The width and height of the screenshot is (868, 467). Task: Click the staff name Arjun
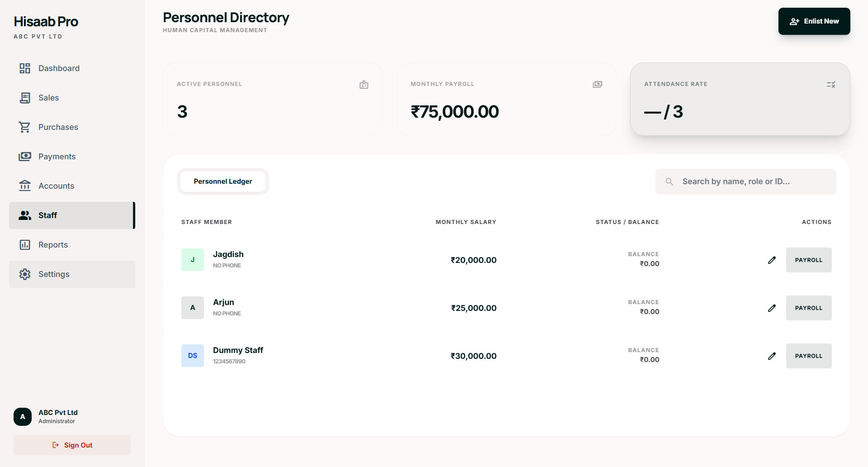click(x=223, y=302)
